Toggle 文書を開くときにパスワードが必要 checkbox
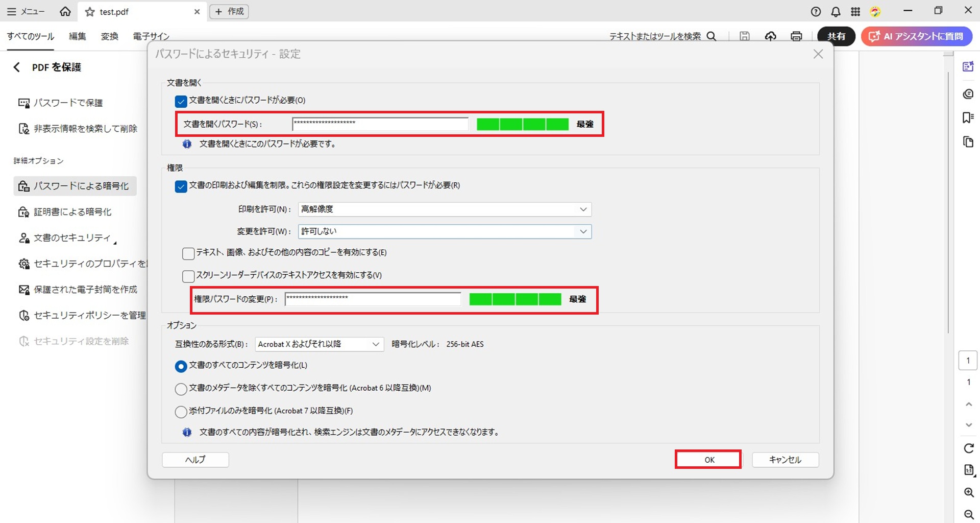The image size is (980, 523). (181, 101)
